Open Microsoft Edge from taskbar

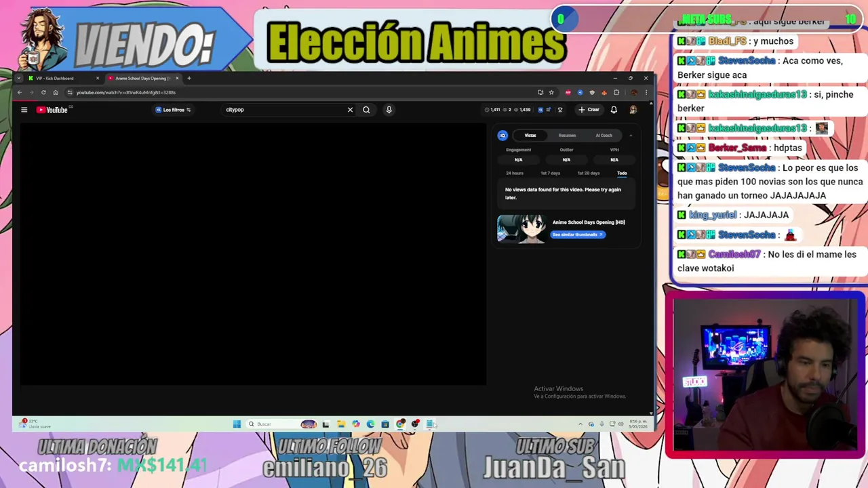[370, 424]
